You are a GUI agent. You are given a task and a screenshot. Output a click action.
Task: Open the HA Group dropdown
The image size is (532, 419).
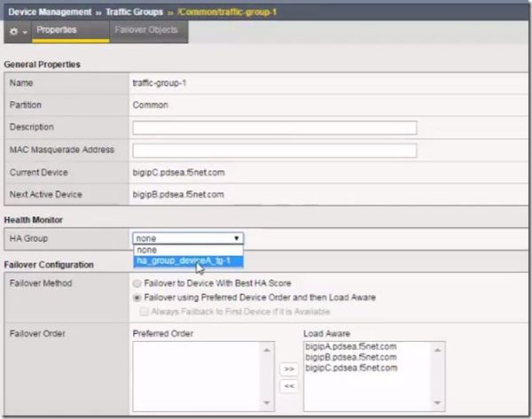click(x=187, y=238)
